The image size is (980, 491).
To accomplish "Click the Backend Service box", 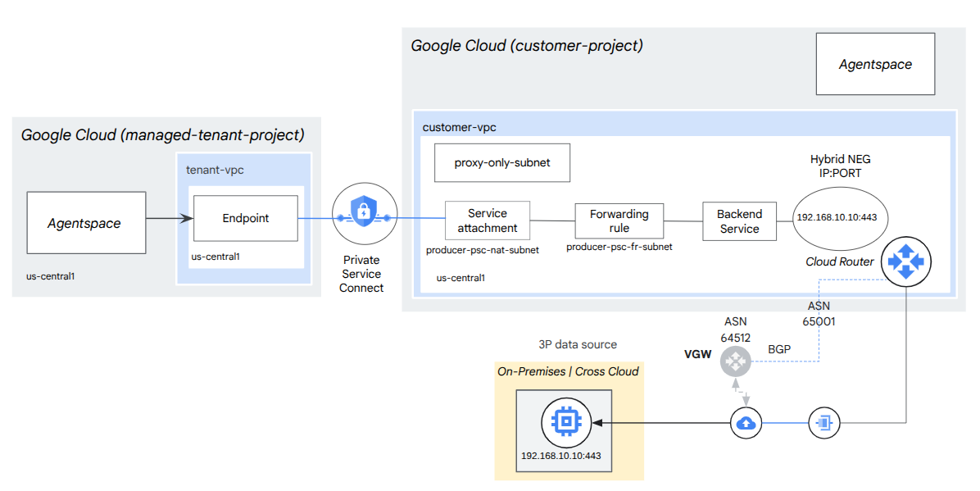I will pyautogui.click(x=740, y=221).
